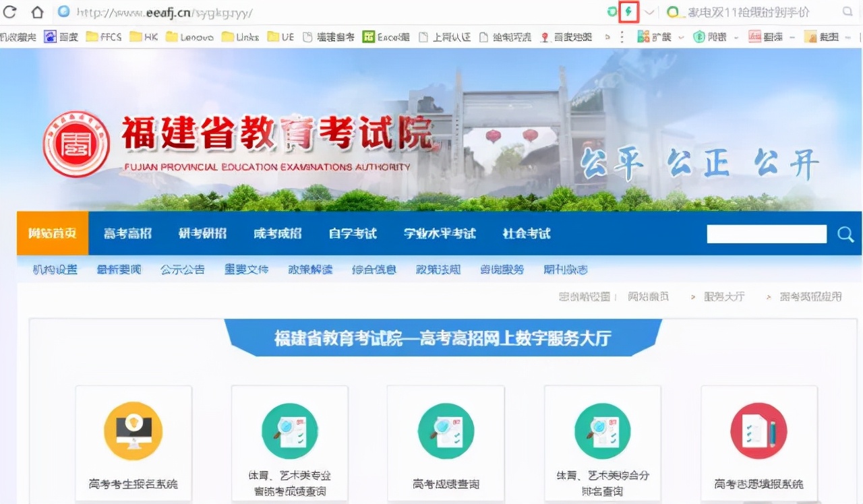This screenshot has height=504, width=863.
Task: Click the 体育、艺术类专业省统考成绩查询 icon
Action: 289,431
